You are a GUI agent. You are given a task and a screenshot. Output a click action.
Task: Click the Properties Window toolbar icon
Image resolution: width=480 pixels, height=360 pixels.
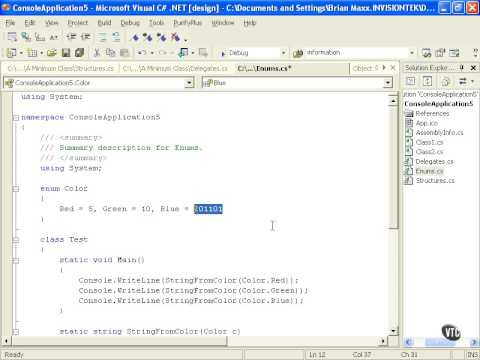click(440, 53)
